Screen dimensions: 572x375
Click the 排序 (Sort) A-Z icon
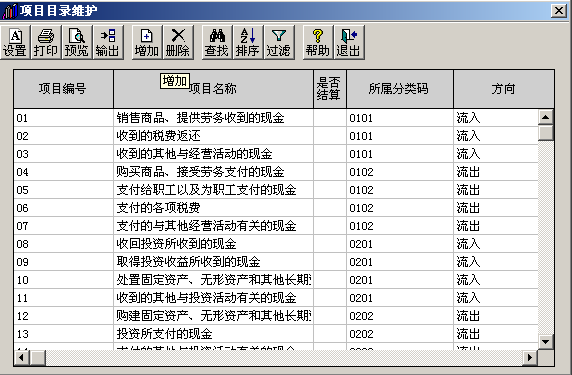(248, 42)
